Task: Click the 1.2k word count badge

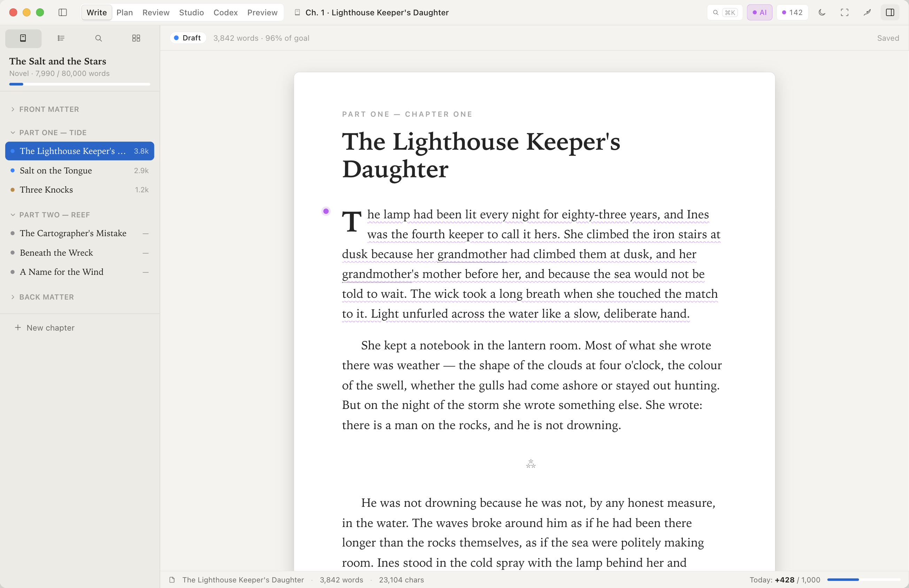Action: [x=142, y=189]
